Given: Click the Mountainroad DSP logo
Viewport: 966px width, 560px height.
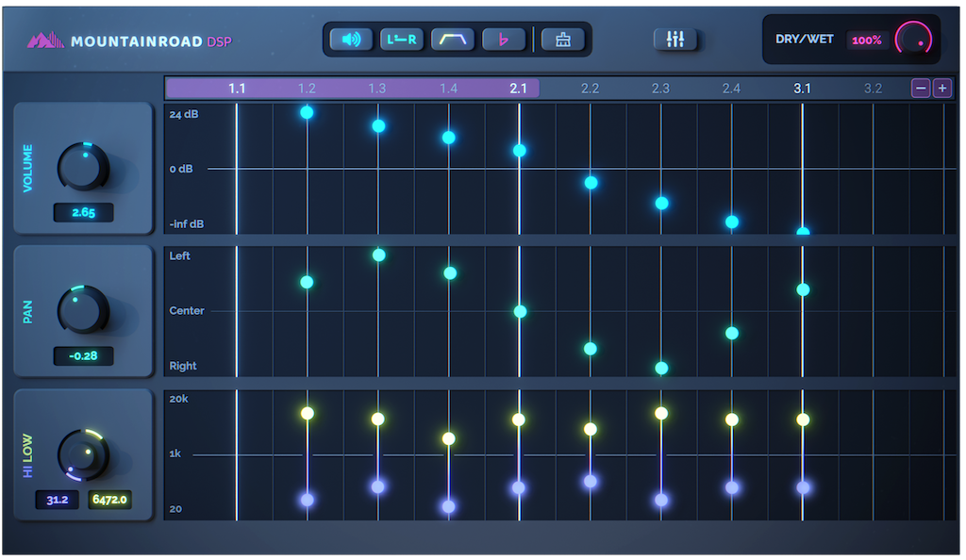Looking at the screenshot, I should coord(129,41).
